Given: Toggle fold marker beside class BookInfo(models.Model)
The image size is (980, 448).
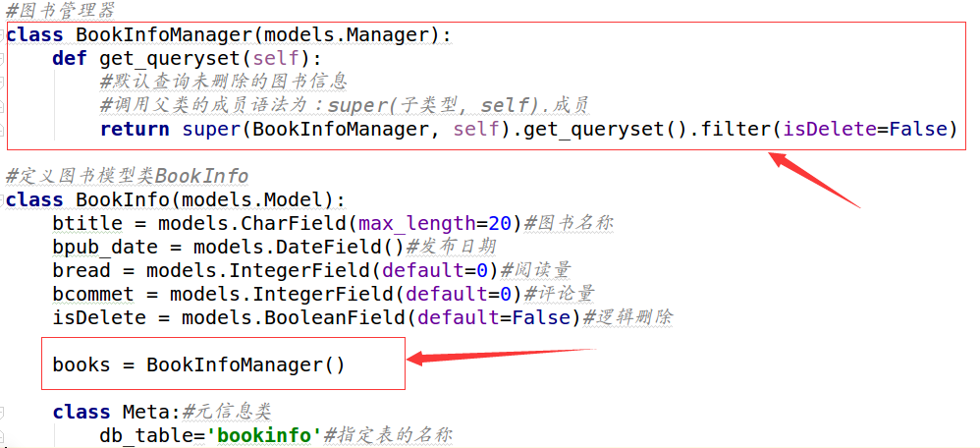Looking at the screenshot, I should [x=3, y=200].
